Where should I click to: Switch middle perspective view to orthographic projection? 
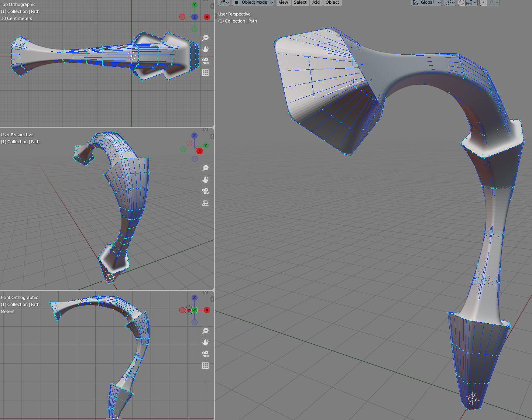tap(206, 203)
